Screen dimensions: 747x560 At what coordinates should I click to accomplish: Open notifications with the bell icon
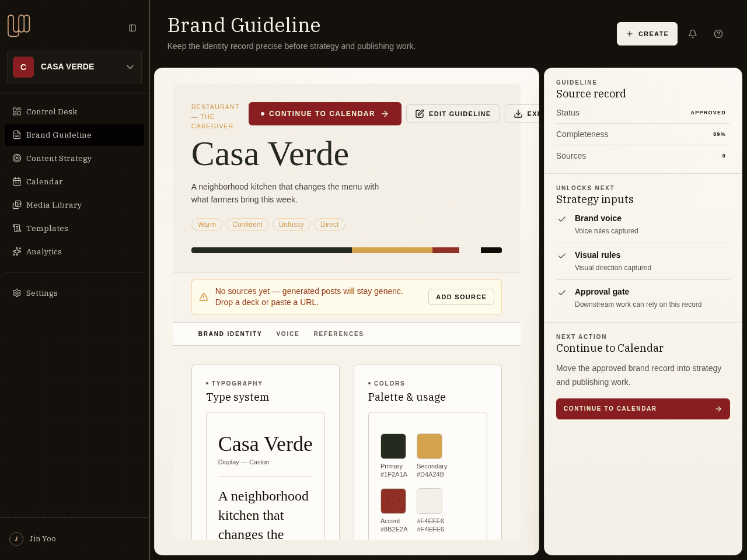click(693, 34)
